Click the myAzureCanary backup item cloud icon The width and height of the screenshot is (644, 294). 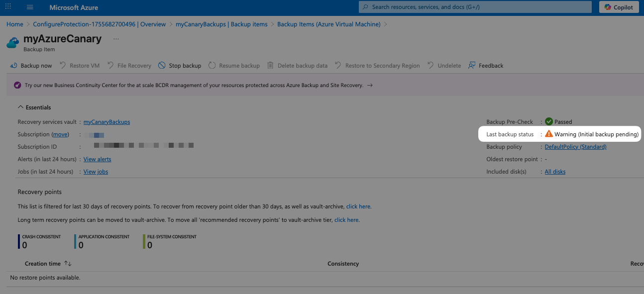coord(12,43)
